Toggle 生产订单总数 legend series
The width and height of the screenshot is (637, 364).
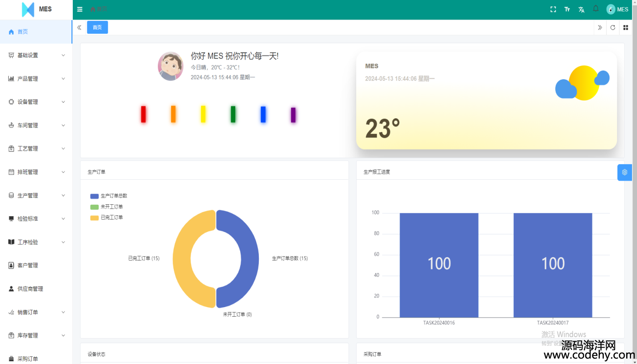point(109,196)
